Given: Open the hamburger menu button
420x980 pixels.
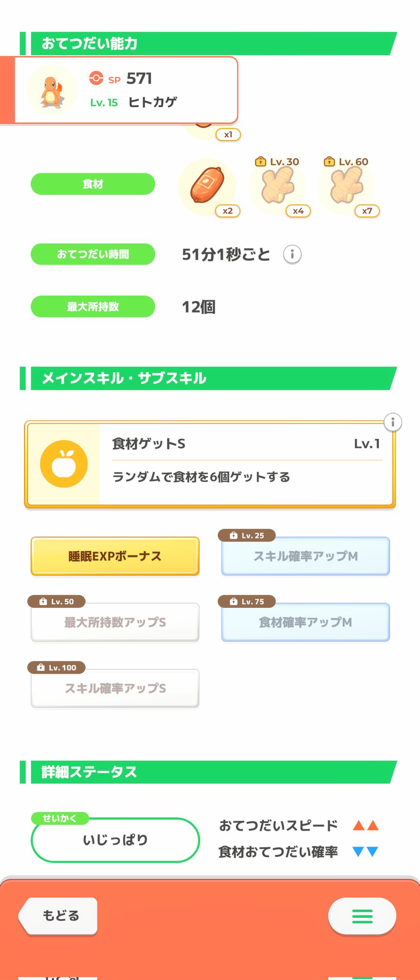Looking at the screenshot, I should (x=362, y=916).
